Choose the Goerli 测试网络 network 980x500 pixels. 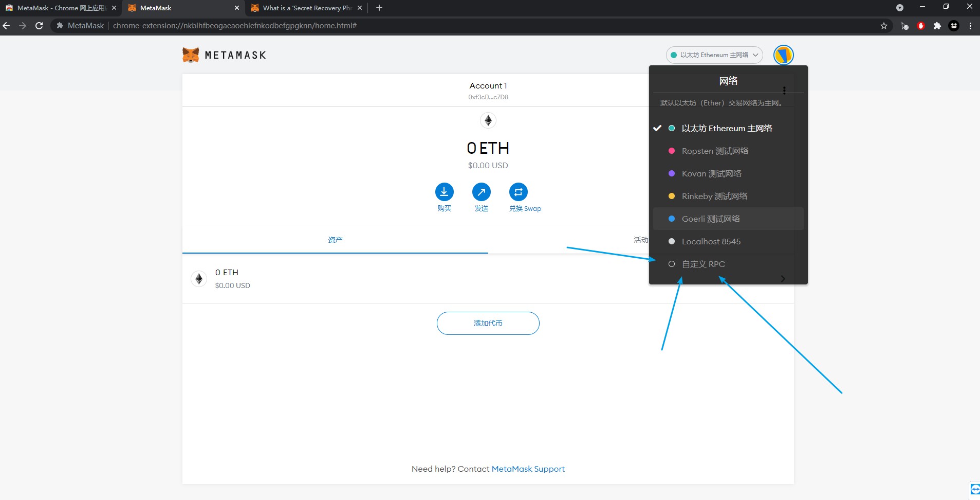(x=728, y=219)
